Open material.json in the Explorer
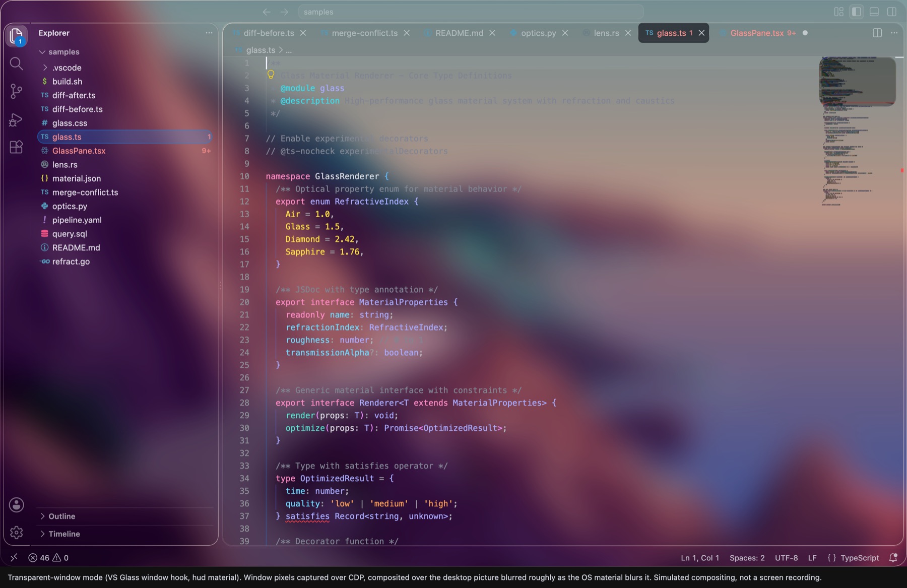The image size is (907, 588). [125, 178]
